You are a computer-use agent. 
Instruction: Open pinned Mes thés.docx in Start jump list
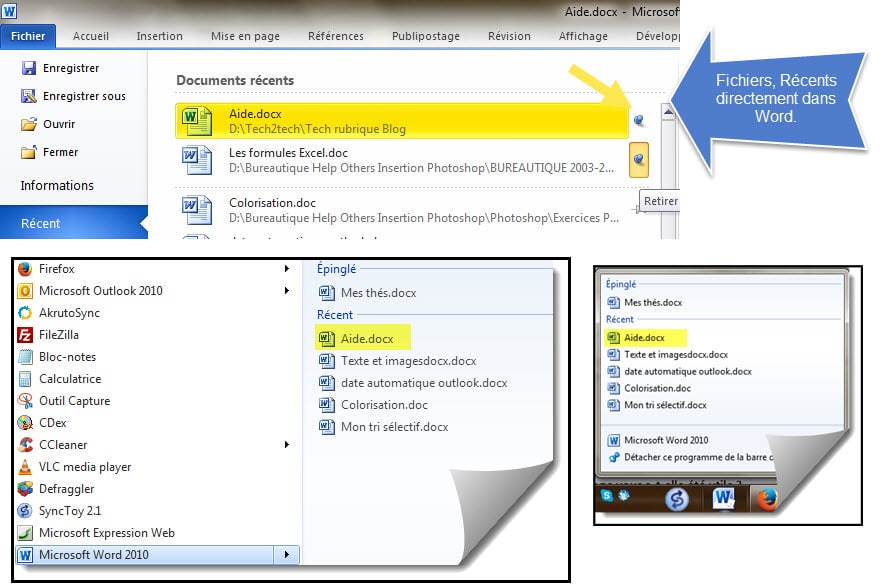368,293
